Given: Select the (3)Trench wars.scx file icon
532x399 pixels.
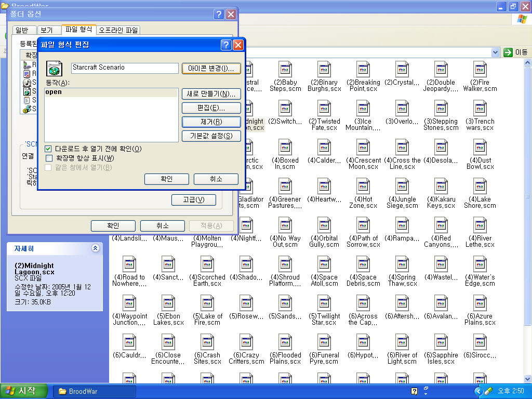Looking at the screenshot, I should pyautogui.click(x=480, y=108).
